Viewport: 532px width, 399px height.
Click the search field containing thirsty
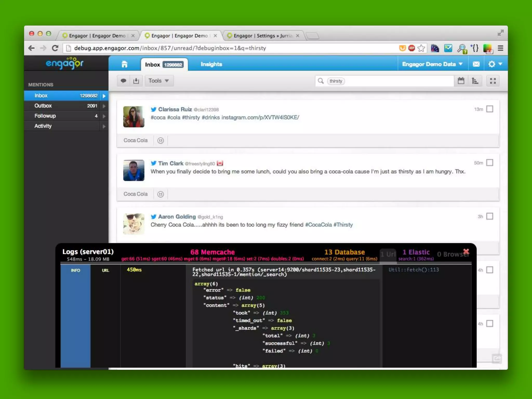(390, 81)
